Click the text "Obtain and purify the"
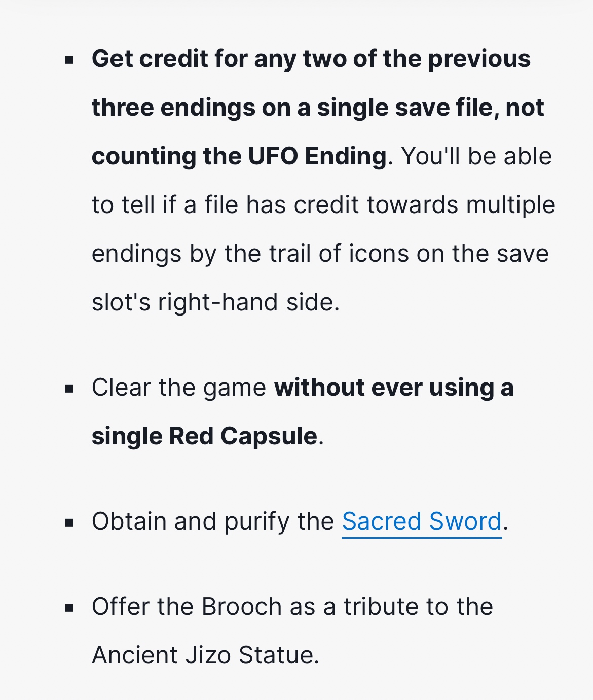This screenshot has height=700, width=593. (x=212, y=521)
